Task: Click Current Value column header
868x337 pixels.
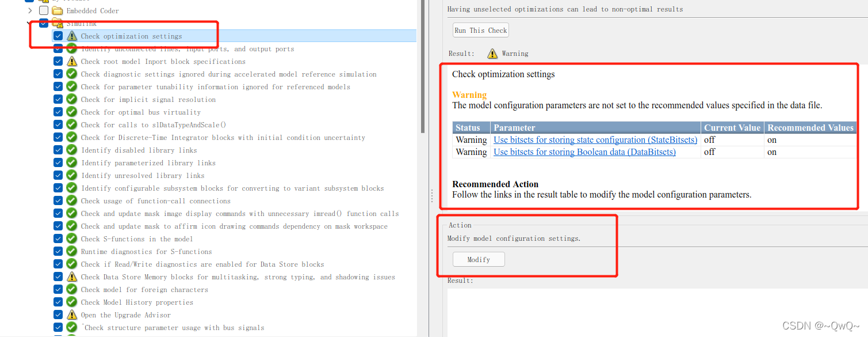Action: pos(732,127)
